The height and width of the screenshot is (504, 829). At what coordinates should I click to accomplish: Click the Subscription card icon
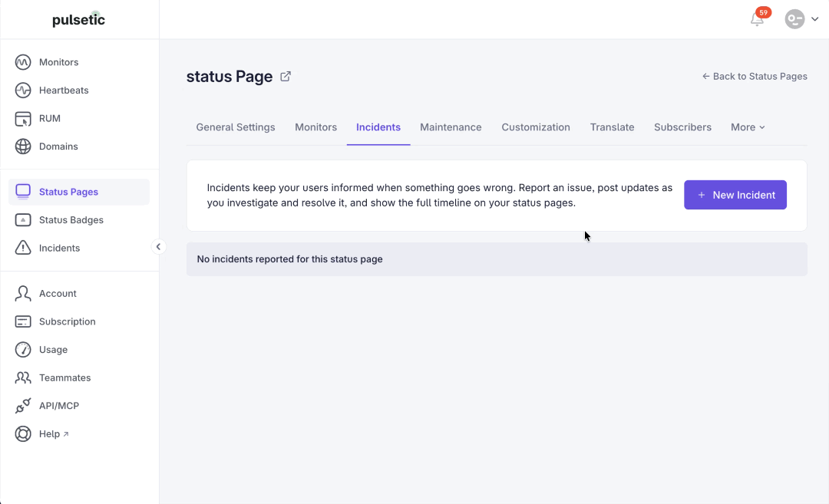click(23, 321)
